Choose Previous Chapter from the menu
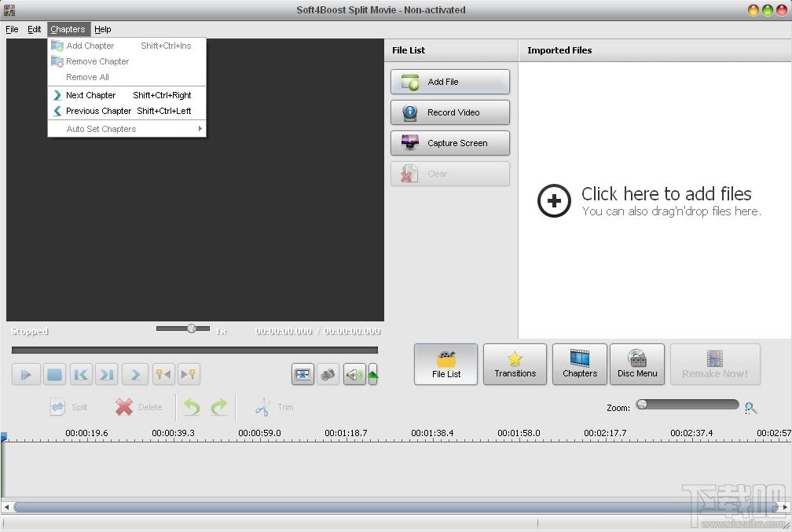Viewport: 792px width, 532px height. [x=126, y=111]
